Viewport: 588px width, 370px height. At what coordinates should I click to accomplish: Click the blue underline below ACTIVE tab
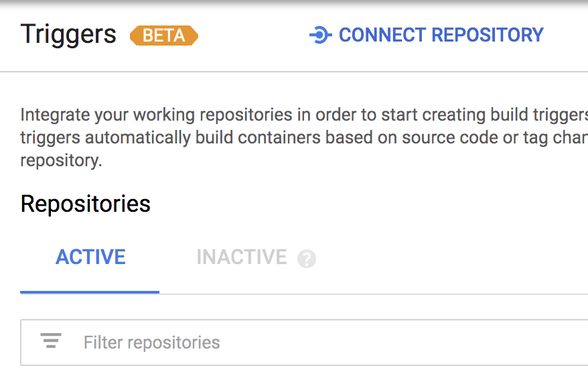click(x=90, y=292)
